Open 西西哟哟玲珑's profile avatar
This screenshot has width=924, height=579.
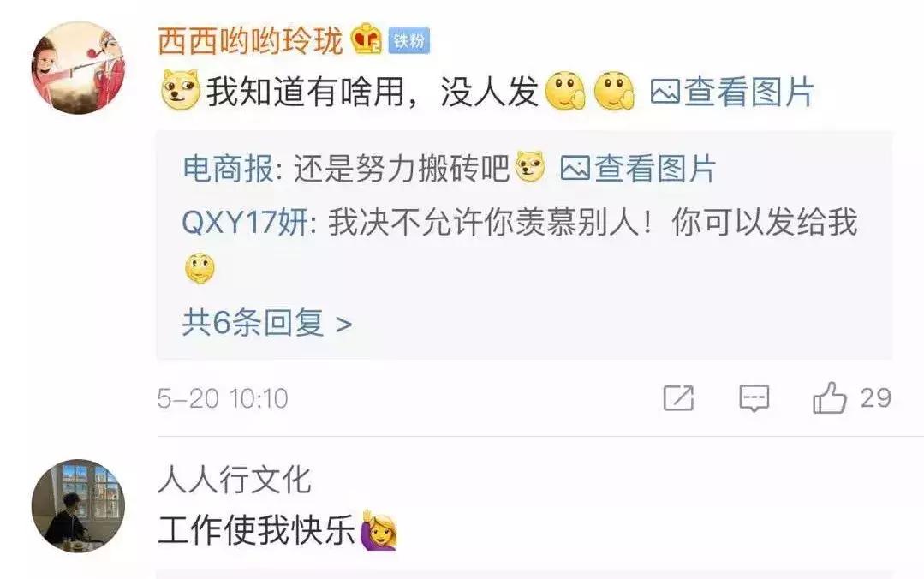78,68
